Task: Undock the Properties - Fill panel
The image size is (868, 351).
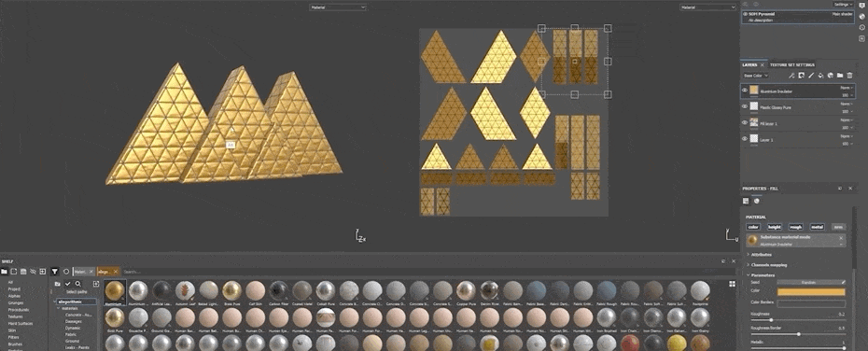Action: [x=839, y=189]
